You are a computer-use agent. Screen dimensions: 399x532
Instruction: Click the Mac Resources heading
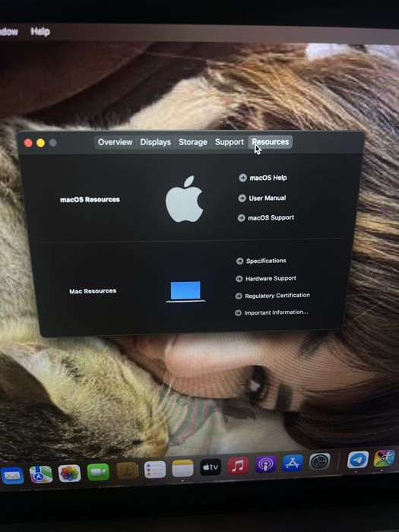93,291
